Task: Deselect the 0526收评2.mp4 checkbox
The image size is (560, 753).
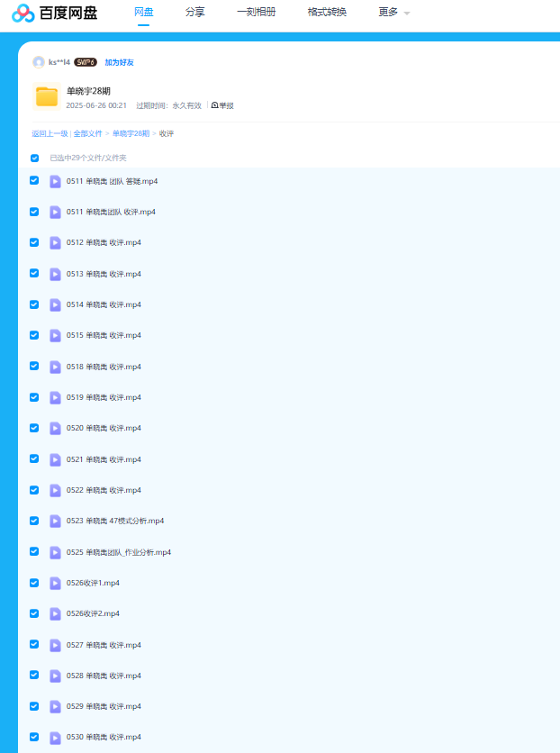Action: coord(34,613)
